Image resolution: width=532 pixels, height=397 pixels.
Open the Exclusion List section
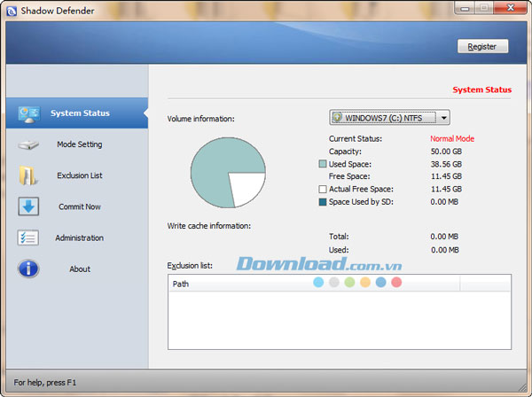pos(77,175)
